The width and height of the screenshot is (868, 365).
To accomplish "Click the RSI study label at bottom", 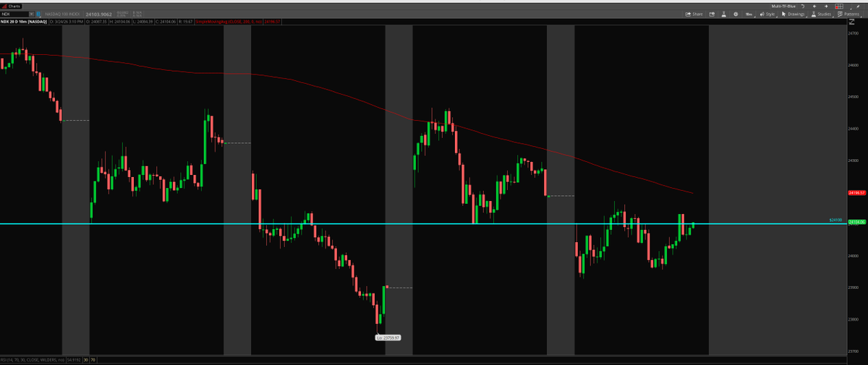I will point(33,360).
